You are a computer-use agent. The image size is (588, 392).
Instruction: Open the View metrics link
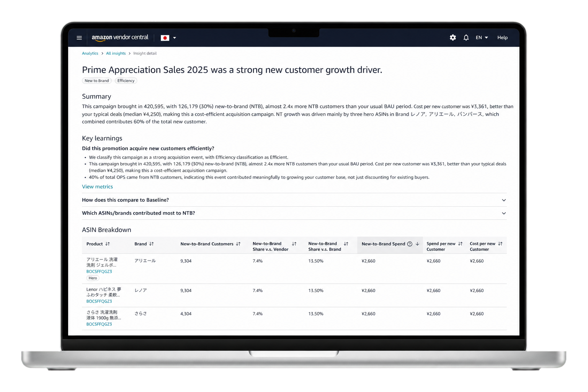pyautogui.click(x=97, y=186)
